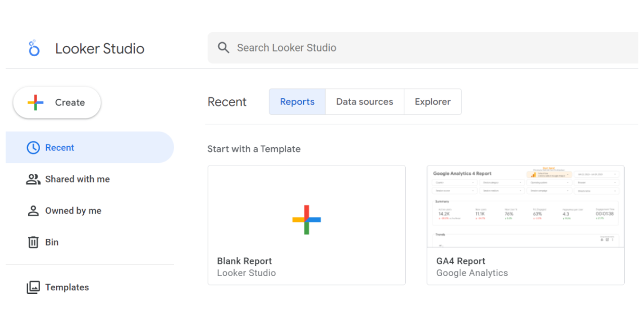The image size is (644, 322).
Task: Click the Recent clock icon
Action: click(33, 148)
